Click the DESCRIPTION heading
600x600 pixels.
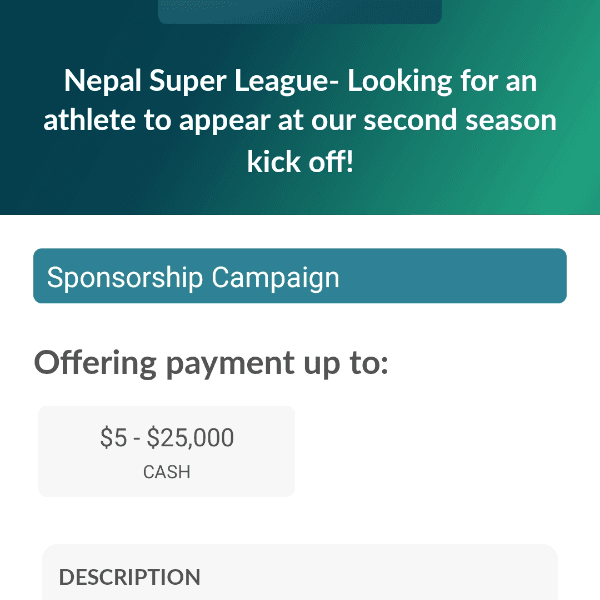tap(130, 577)
